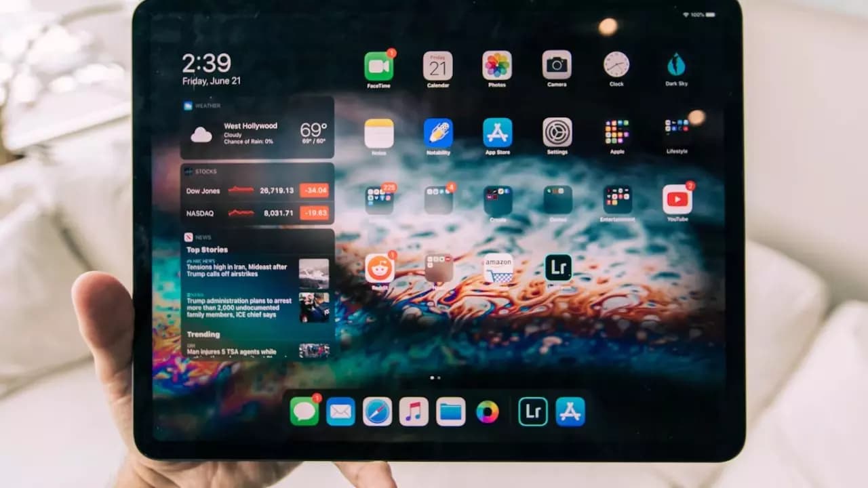
Task: Tap the 2:39 clock display
Action: pyautogui.click(x=206, y=63)
